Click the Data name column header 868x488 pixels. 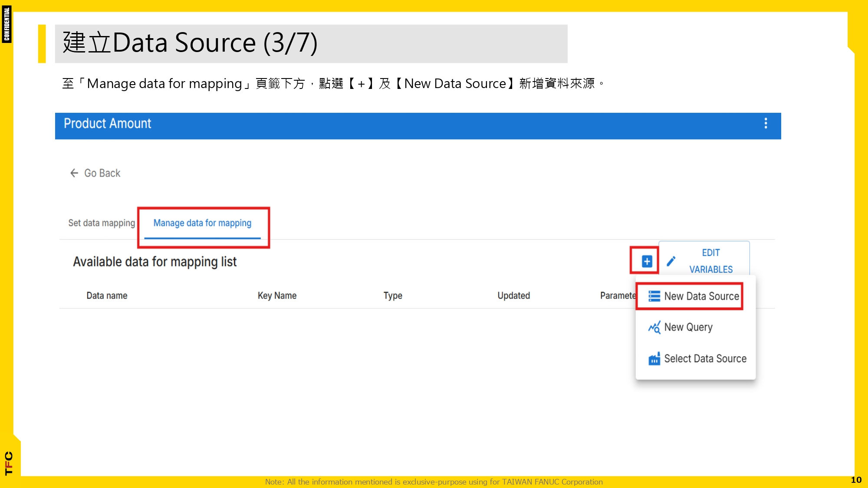[x=107, y=295]
